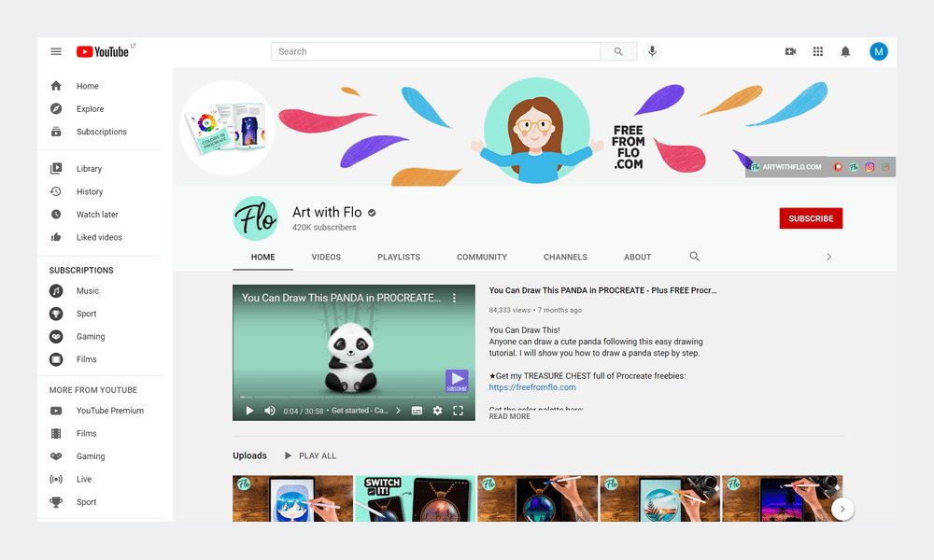The height and width of the screenshot is (560, 934).
Task: Click the Uploads section heading
Action: pyautogui.click(x=249, y=455)
